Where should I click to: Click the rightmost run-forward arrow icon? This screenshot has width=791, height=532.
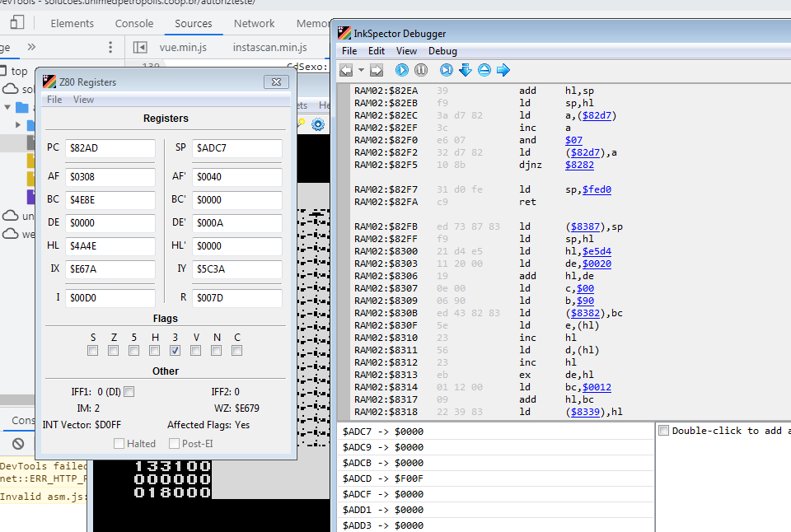503,70
